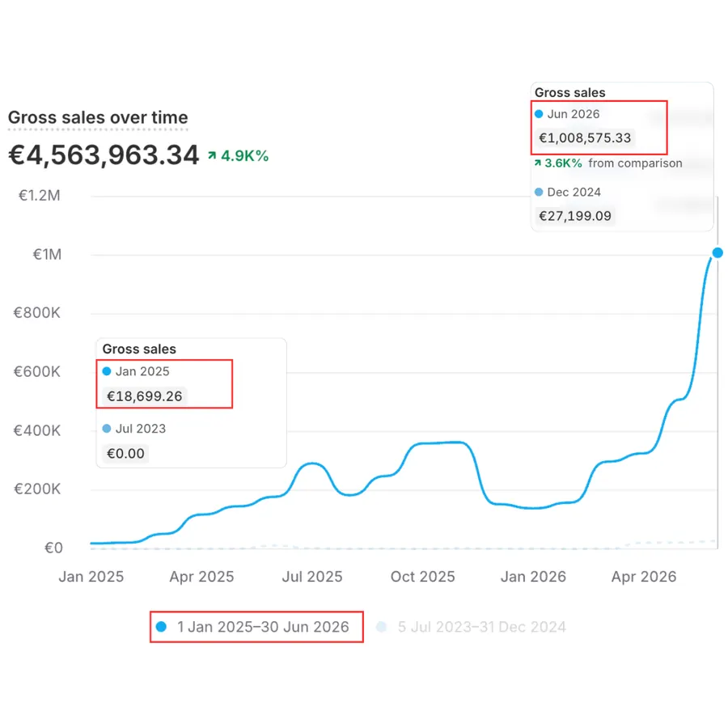The width and height of the screenshot is (728, 728).
Task: Click the blue legend dot for 1 Jan 2025 series
Action: click(x=161, y=627)
